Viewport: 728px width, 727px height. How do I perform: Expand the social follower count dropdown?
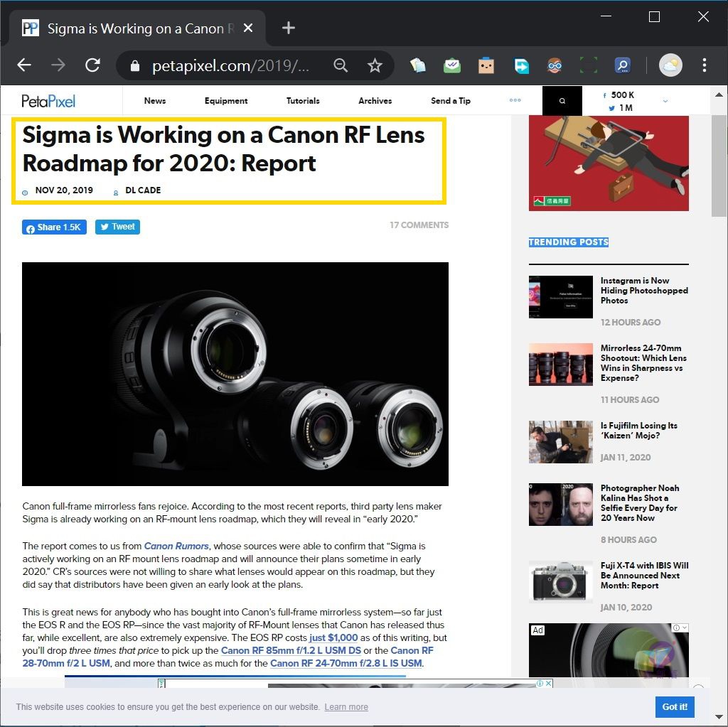click(x=665, y=101)
